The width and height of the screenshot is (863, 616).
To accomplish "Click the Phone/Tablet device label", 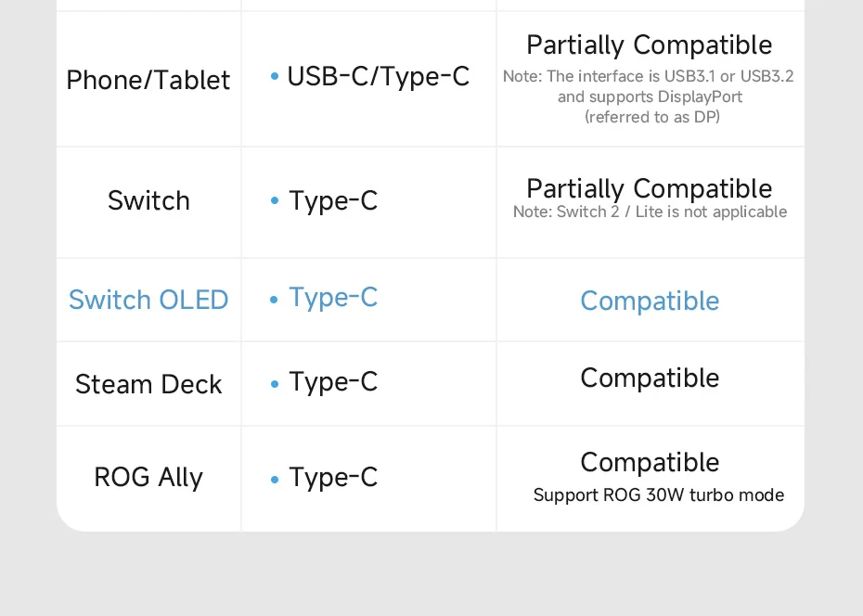I will 148,80.
